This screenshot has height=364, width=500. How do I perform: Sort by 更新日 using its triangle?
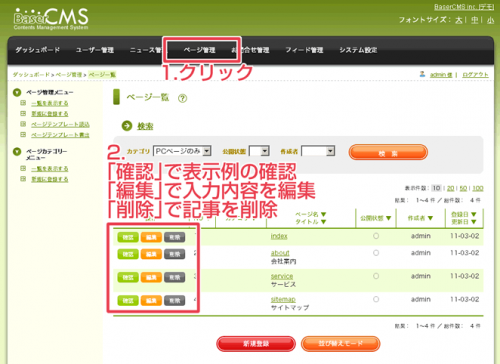tap(474, 222)
